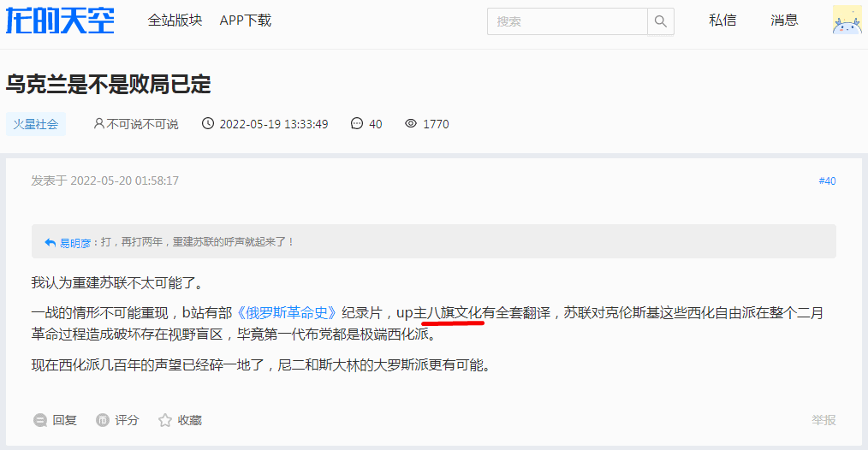Viewport: 868px width, 450px height.
Task: Click the reply icon labeled 回复
Action: tap(40, 420)
